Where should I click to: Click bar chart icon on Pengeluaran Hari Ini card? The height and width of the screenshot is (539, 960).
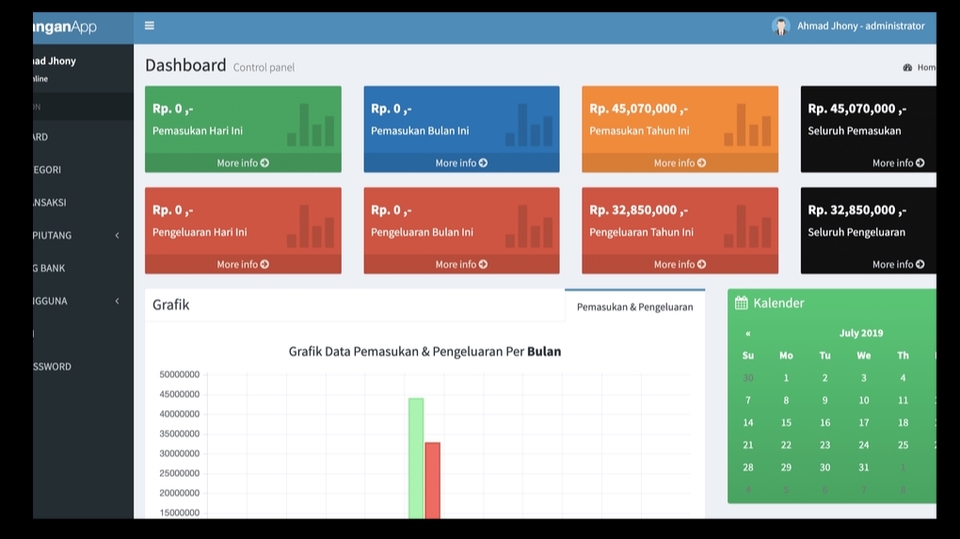(310, 226)
